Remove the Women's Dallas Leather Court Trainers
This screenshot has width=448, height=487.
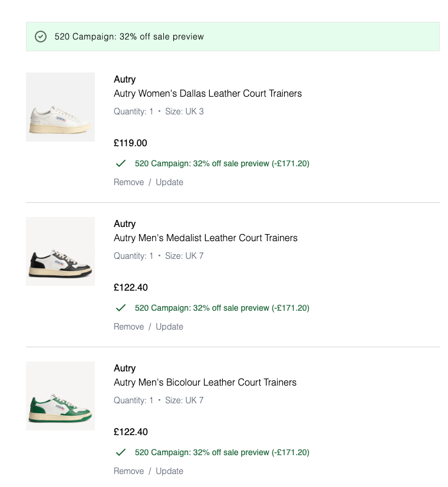tap(129, 182)
